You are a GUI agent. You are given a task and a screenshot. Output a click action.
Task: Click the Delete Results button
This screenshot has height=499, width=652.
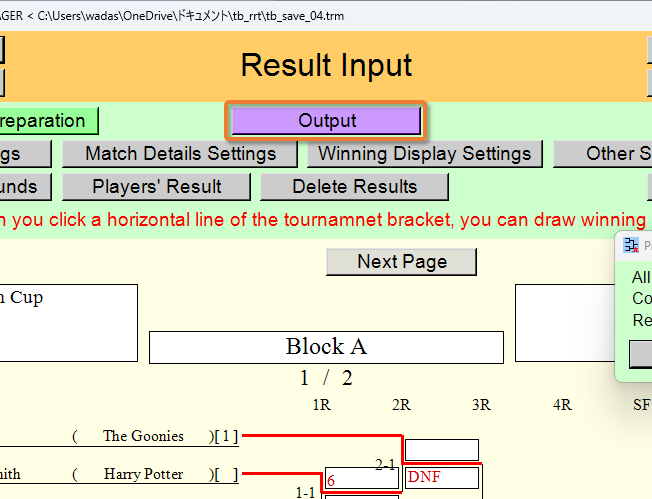[x=354, y=187]
